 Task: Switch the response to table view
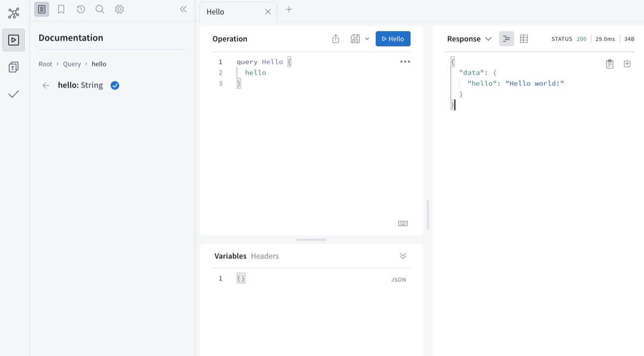pyautogui.click(x=523, y=38)
